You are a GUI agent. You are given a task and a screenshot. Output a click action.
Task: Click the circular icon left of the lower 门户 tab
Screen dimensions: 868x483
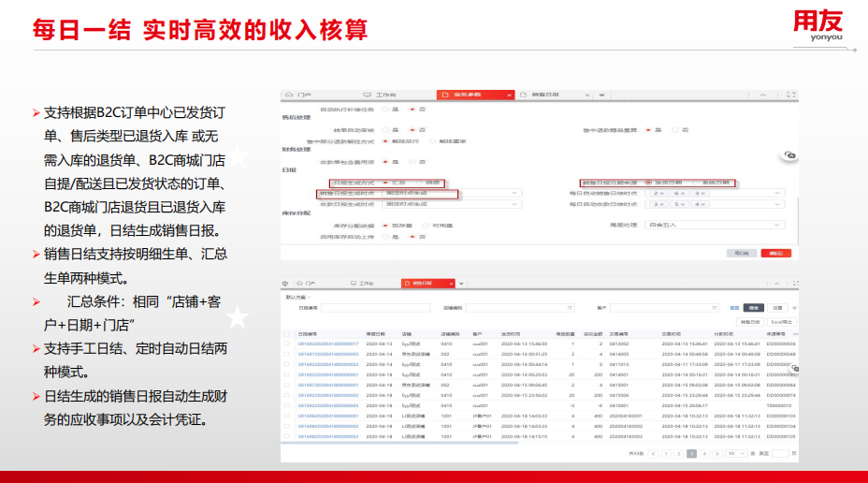pyautogui.click(x=285, y=283)
